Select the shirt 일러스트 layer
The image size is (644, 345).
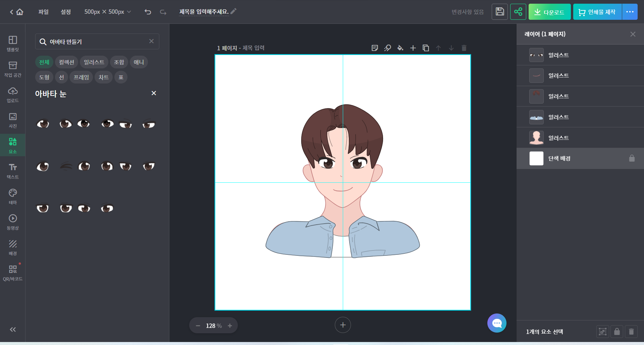[x=580, y=117]
